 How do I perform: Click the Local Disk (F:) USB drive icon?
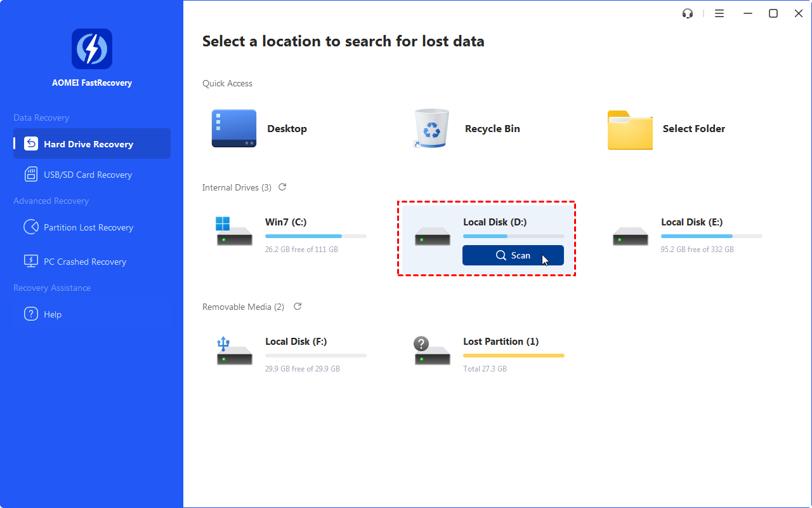pos(234,351)
